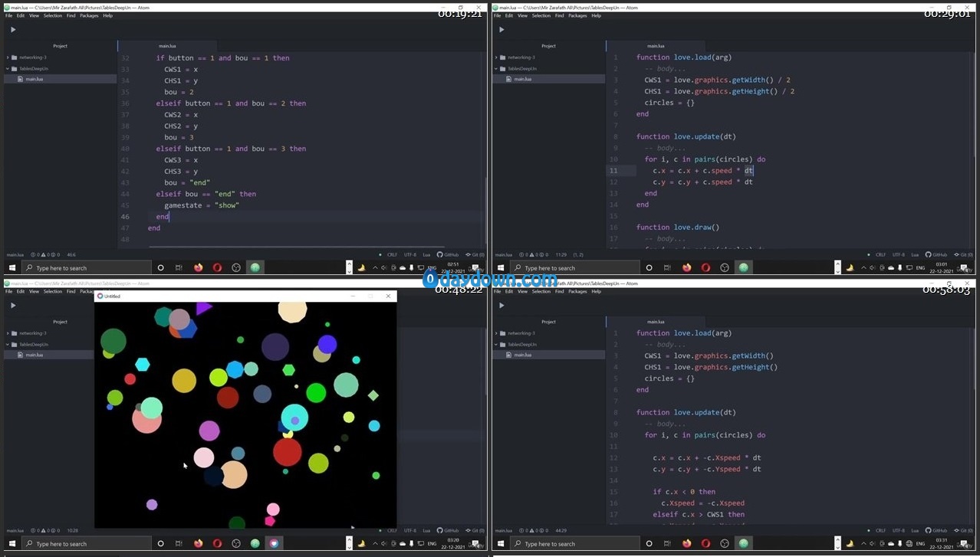Click Git (0) status icon in 00:58:03 frame
Viewport: 980px width, 557px height.
(962, 530)
